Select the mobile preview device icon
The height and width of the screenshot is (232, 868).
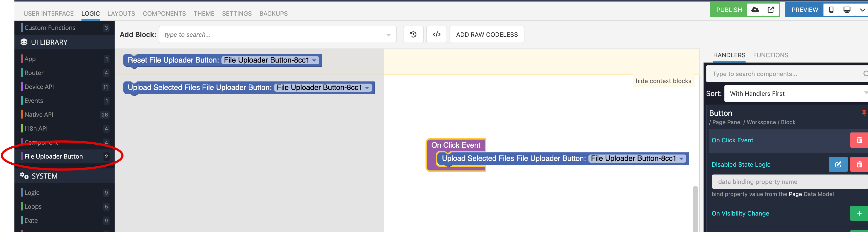click(831, 10)
